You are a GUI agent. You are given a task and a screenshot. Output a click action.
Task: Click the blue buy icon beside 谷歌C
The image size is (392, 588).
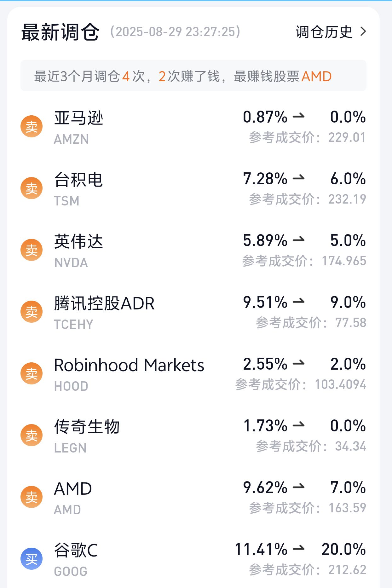click(x=32, y=559)
